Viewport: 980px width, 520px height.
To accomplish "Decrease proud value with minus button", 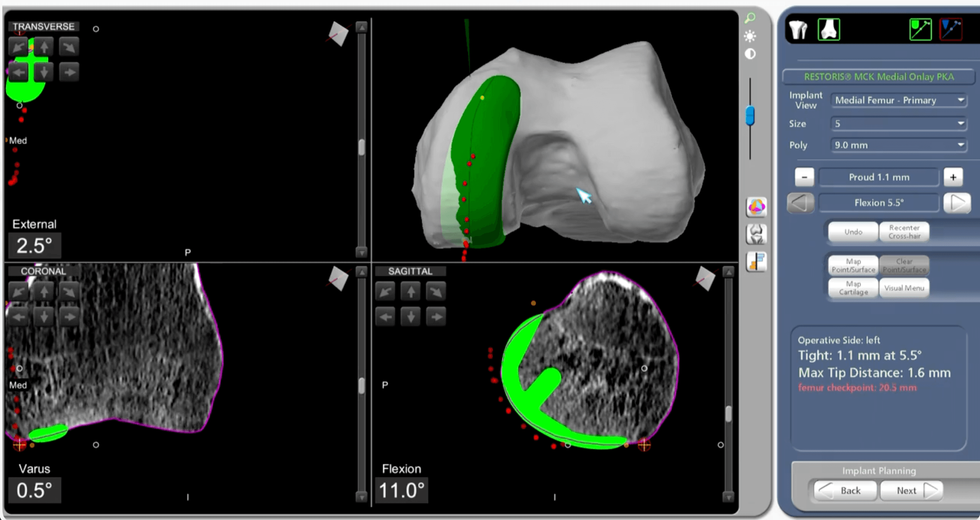I will coord(804,177).
